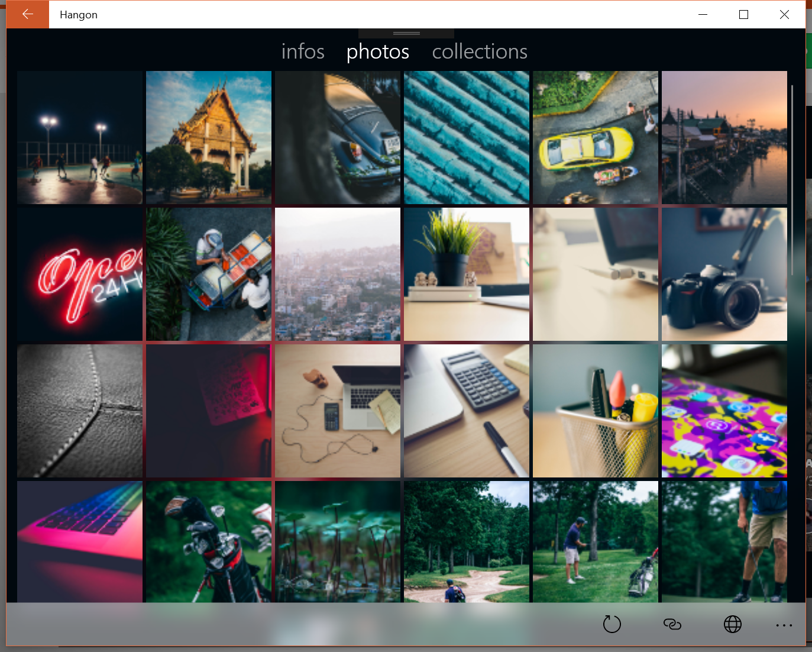Open the golf clubs bag photo
Viewport: 812px width, 652px height.
pyautogui.click(x=209, y=541)
